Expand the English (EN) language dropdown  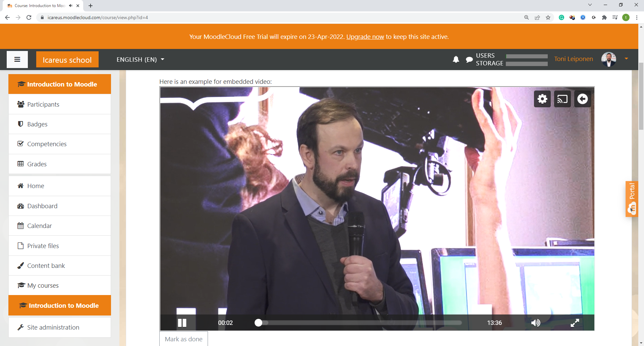click(x=140, y=60)
